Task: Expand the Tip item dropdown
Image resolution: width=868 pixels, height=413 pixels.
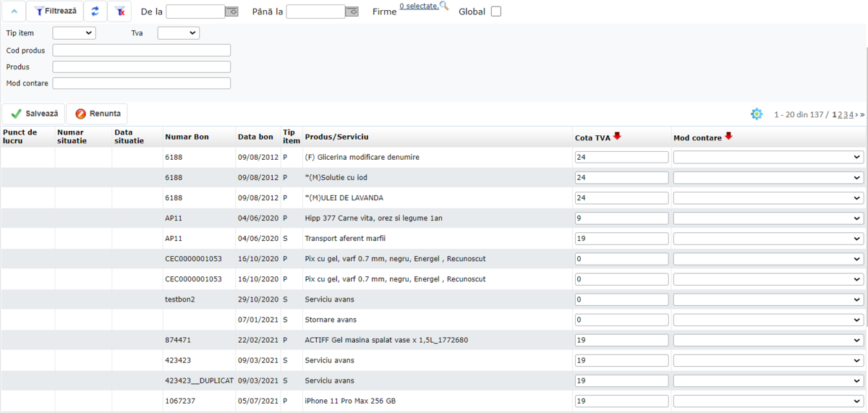Action: [x=74, y=33]
